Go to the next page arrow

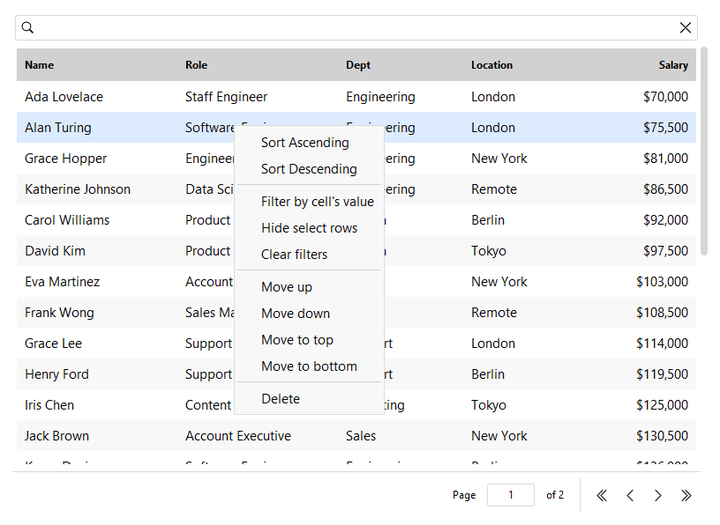pyautogui.click(x=658, y=495)
